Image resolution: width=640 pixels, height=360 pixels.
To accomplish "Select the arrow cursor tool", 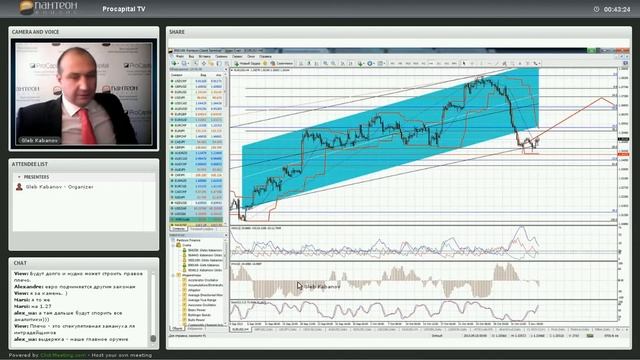I will (464, 63).
